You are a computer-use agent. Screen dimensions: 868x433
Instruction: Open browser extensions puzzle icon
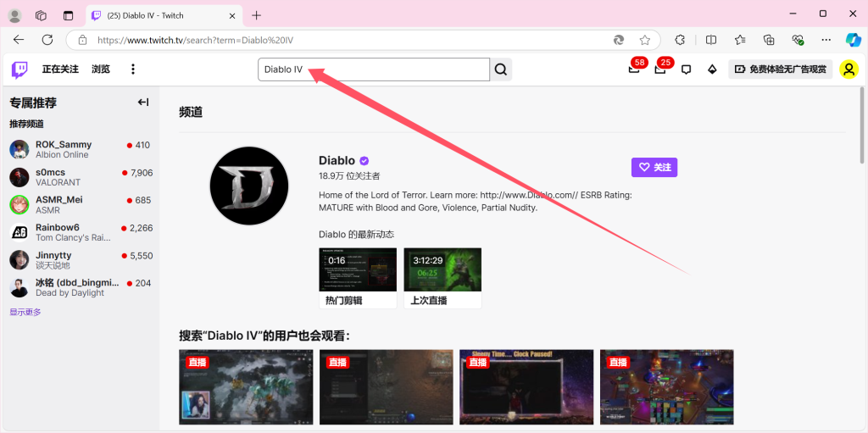681,40
